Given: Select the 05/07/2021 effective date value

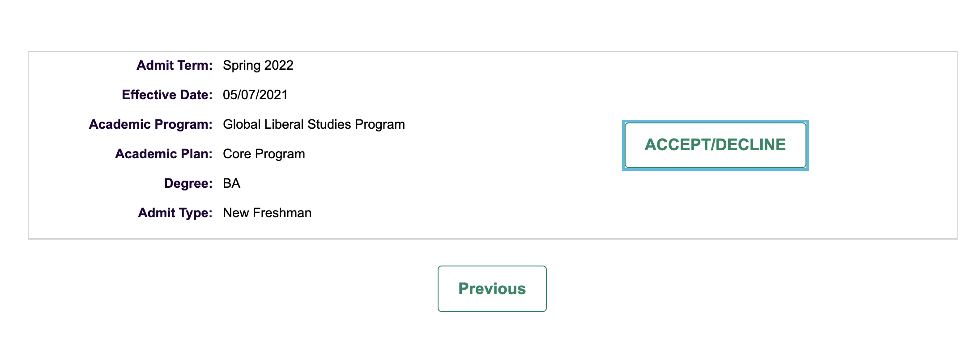Looking at the screenshot, I should 255,95.
